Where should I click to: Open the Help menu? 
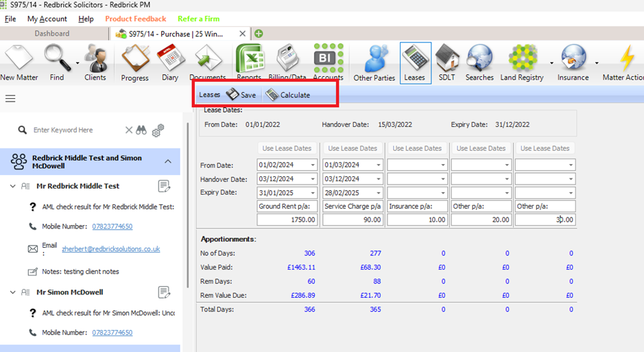point(86,19)
